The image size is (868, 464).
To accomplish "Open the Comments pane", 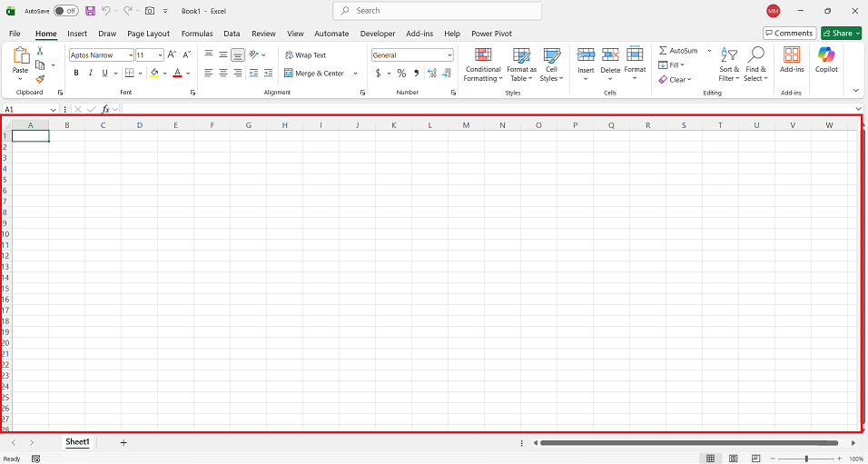I will 789,34.
